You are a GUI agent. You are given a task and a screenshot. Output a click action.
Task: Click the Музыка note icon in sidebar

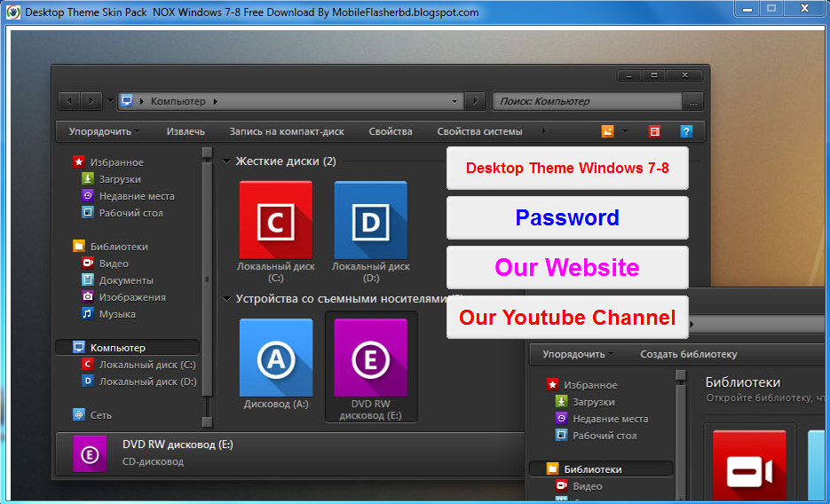tap(87, 313)
